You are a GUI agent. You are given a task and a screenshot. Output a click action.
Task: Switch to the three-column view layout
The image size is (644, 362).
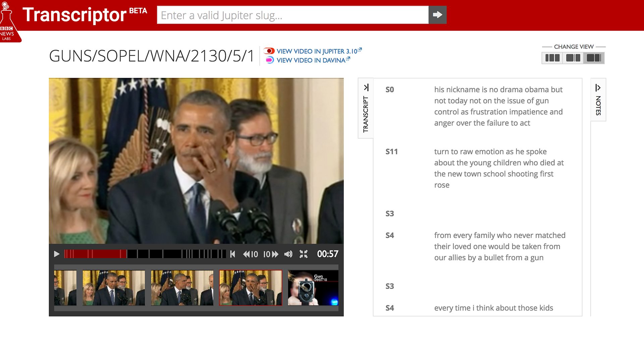[x=552, y=58]
